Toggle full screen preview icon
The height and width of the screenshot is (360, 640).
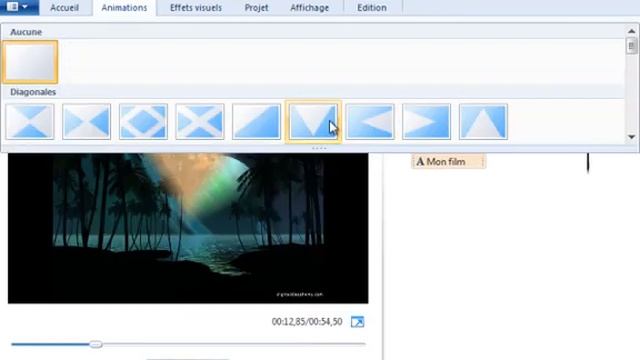[358, 322]
